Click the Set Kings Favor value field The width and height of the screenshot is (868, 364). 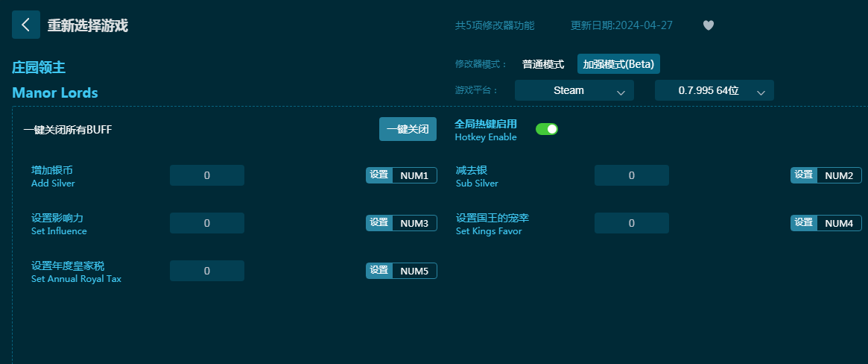[632, 223]
